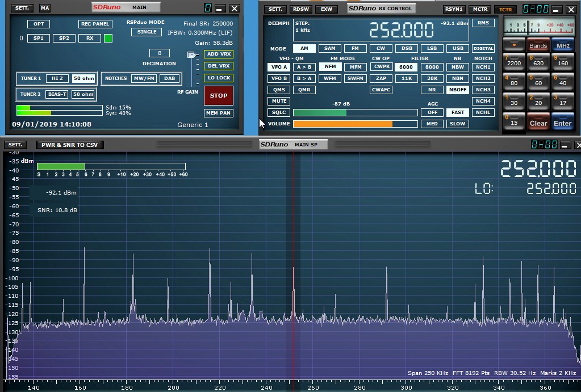Open RX control button in Main

[x=90, y=38]
